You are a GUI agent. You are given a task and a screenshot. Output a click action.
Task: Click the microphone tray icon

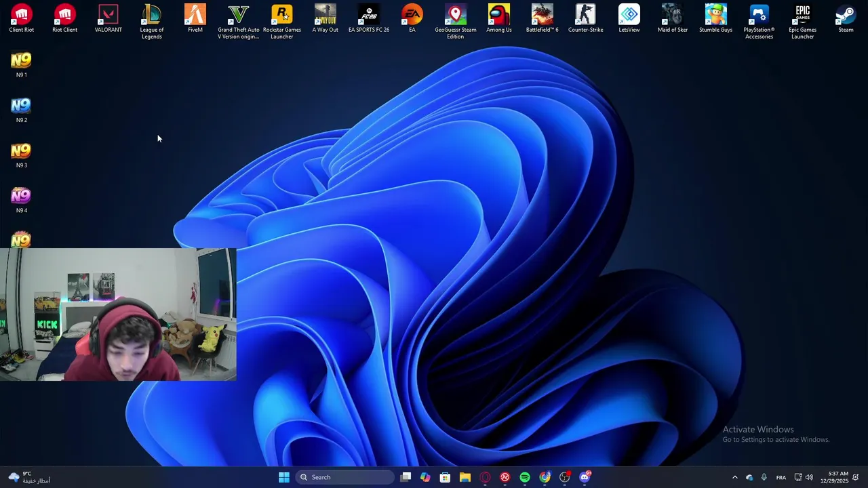764,477
